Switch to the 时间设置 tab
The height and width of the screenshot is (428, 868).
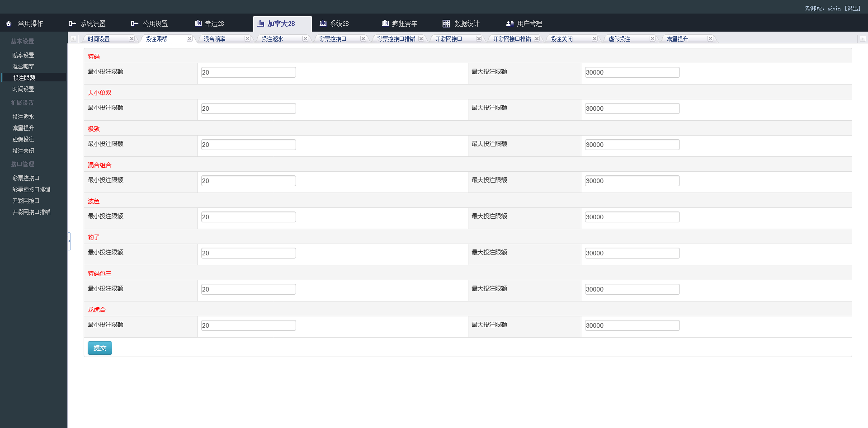point(98,38)
